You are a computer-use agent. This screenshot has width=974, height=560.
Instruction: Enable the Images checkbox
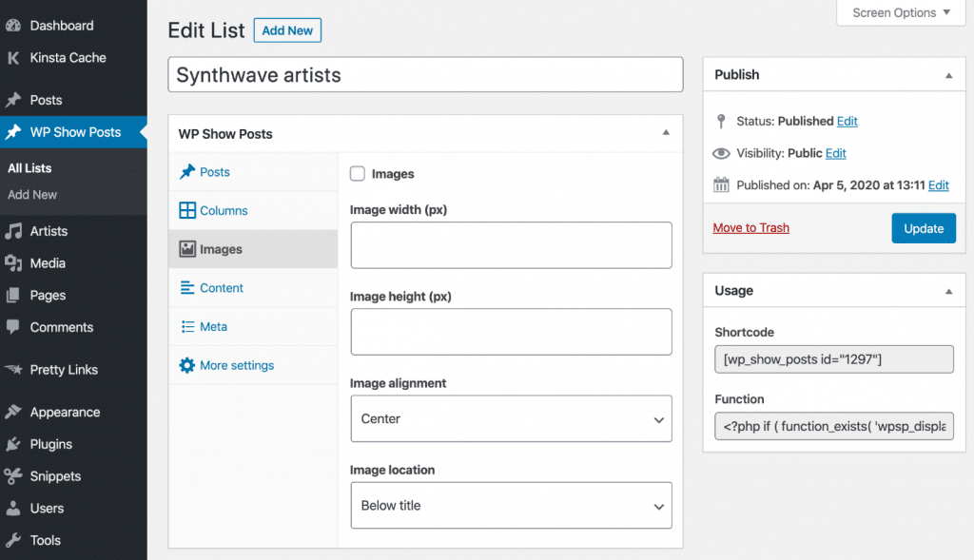click(358, 174)
